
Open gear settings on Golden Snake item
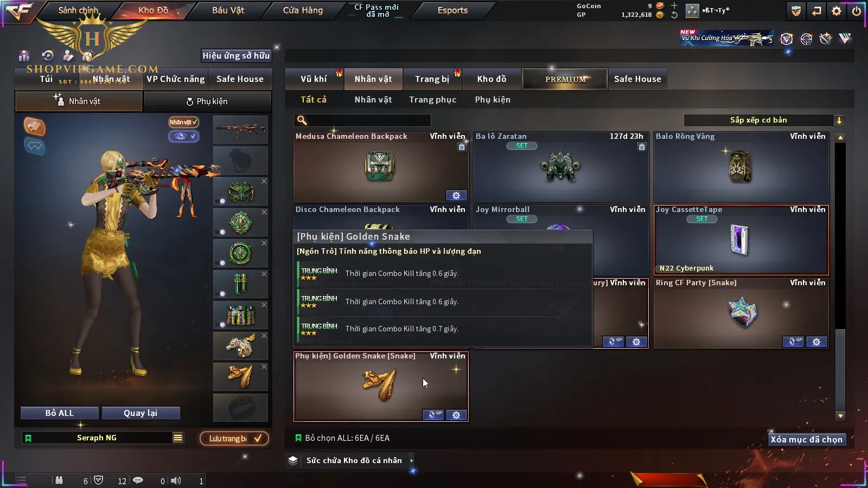tap(456, 415)
